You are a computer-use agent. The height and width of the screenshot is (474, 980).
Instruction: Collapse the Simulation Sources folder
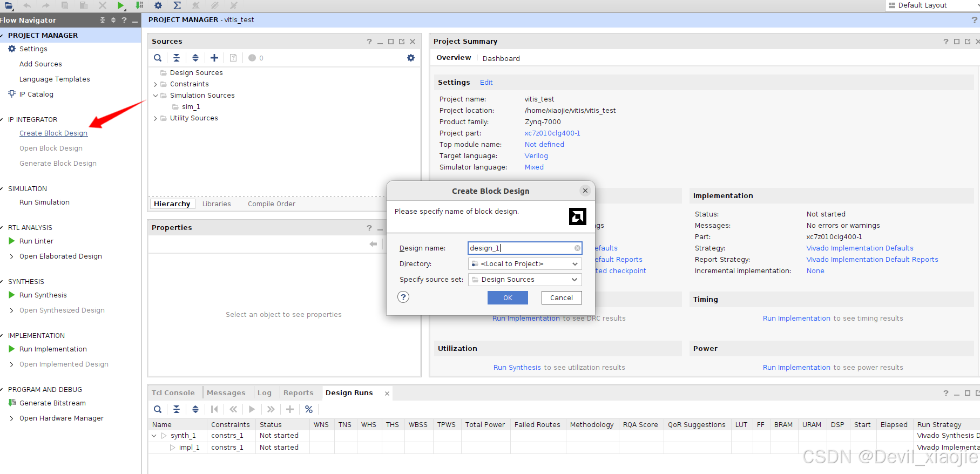pyautogui.click(x=156, y=96)
